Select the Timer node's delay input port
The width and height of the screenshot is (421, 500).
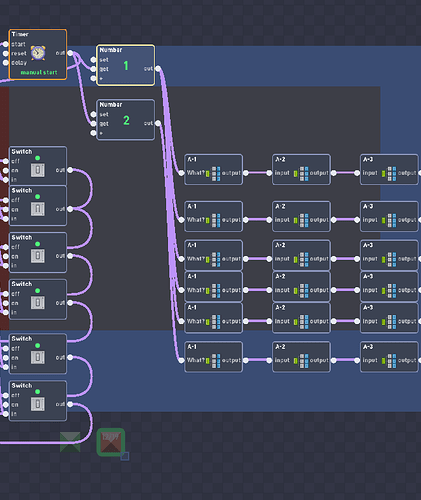click(x=6, y=63)
